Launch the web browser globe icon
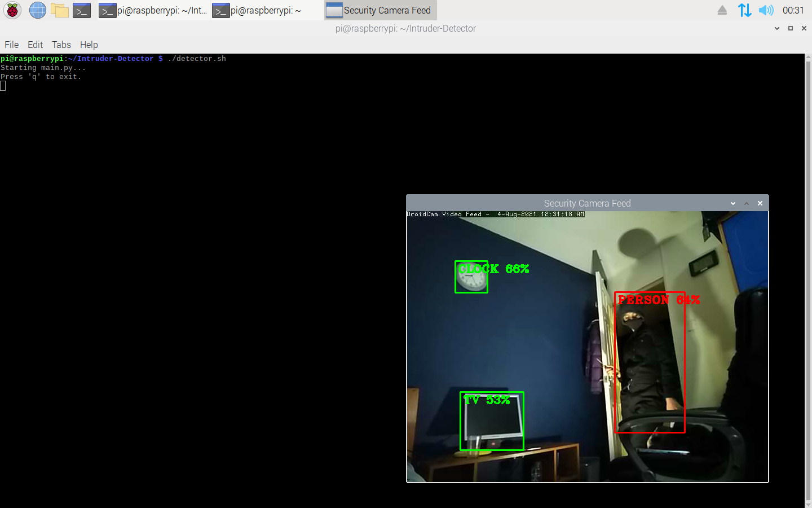 click(37, 10)
